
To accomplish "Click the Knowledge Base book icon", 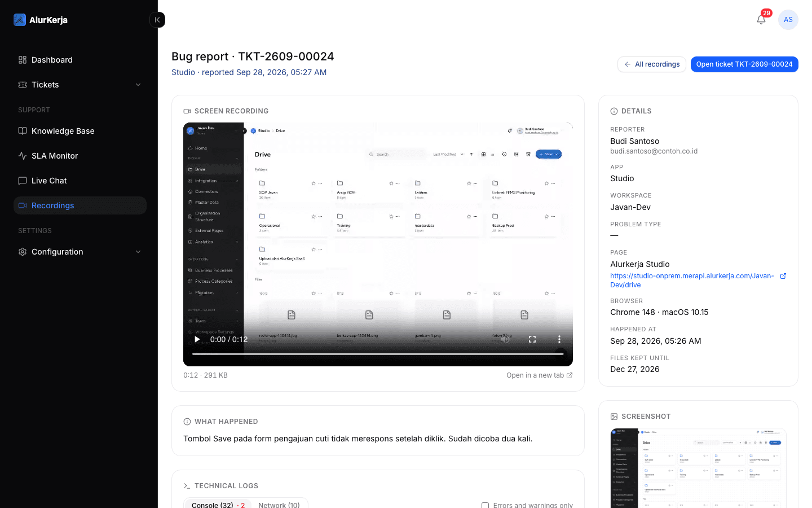I will tap(23, 131).
